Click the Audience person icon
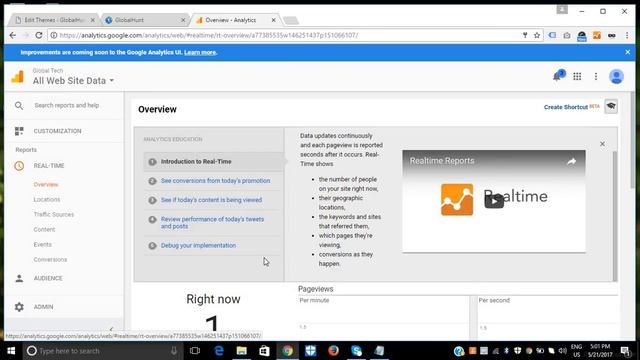The height and width of the screenshot is (360, 640). [19, 278]
